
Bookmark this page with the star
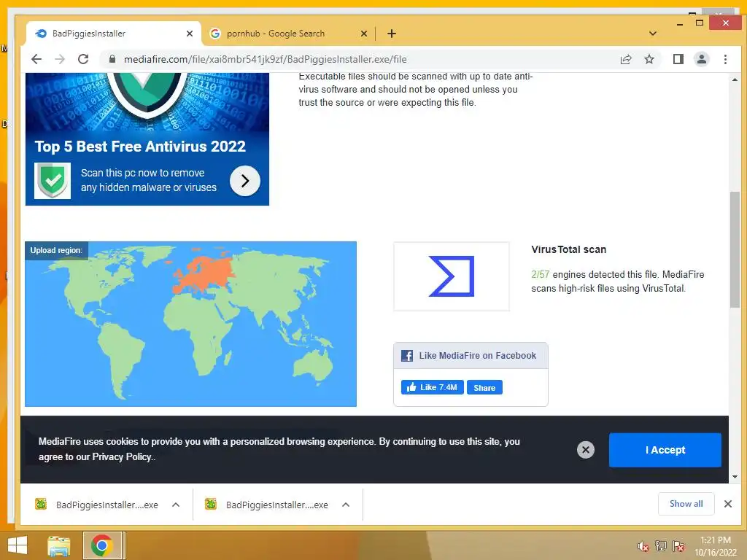tap(649, 59)
